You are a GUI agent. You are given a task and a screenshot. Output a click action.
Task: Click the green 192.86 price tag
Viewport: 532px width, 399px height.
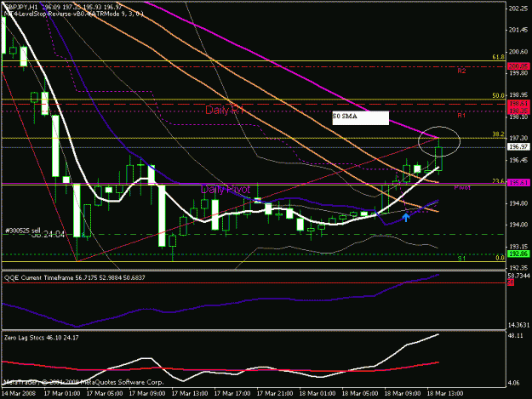518,254
